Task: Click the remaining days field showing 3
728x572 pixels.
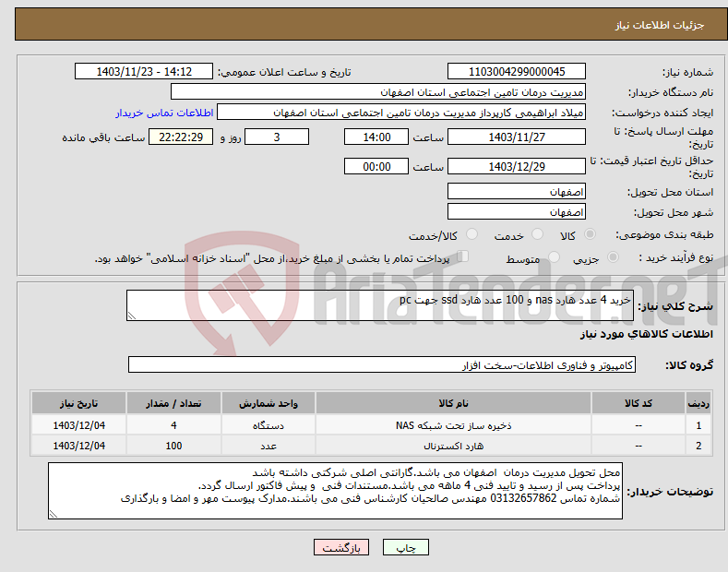Action: point(277,137)
